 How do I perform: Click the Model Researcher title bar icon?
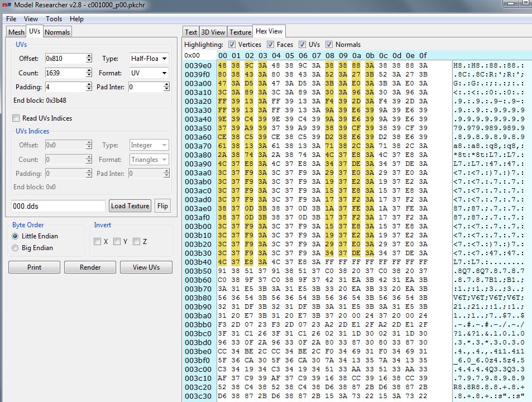(7, 5)
